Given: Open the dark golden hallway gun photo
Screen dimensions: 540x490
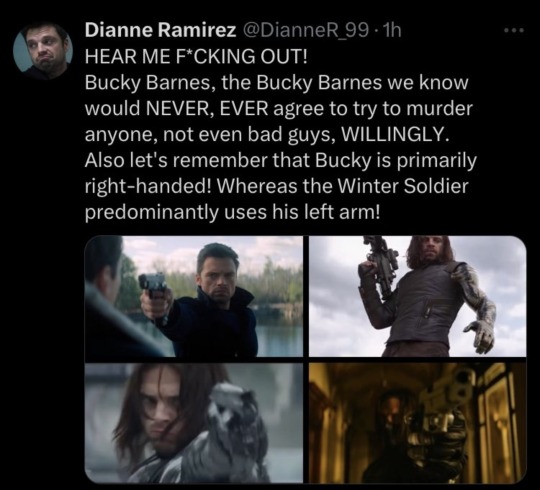Looking at the screenshot, I should click(417, 423).
